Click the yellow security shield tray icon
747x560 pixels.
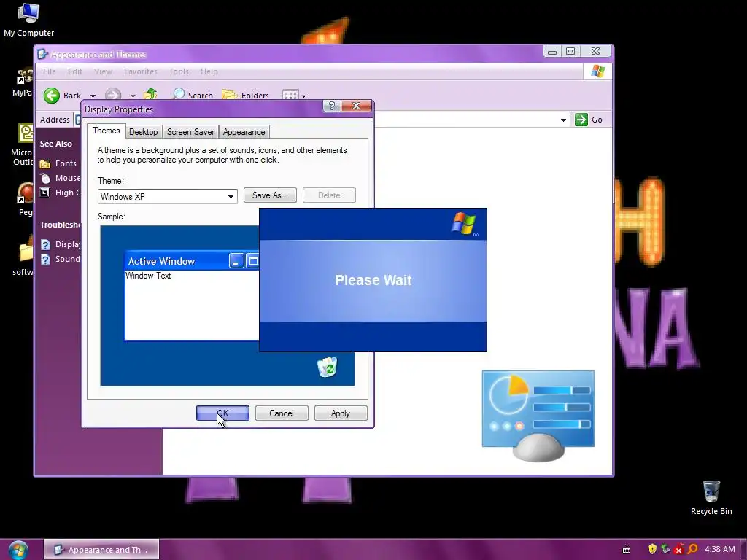[652, 549]
